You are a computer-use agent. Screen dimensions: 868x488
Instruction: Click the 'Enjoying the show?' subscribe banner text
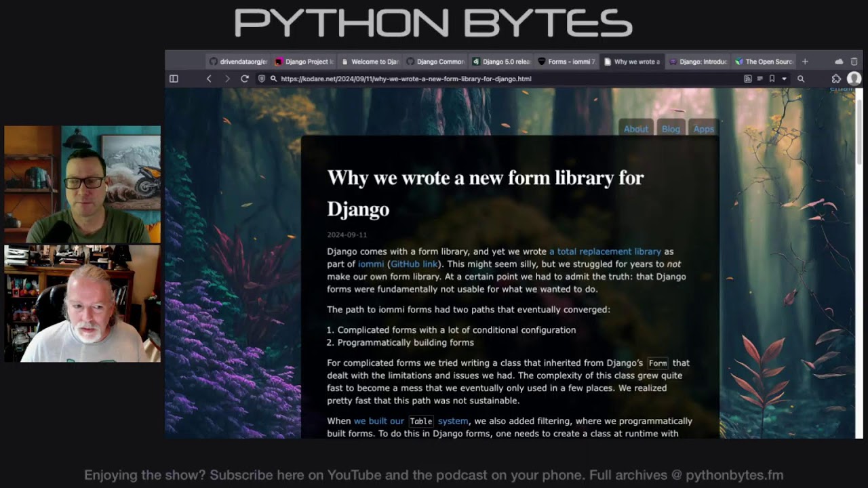[434, 475]
